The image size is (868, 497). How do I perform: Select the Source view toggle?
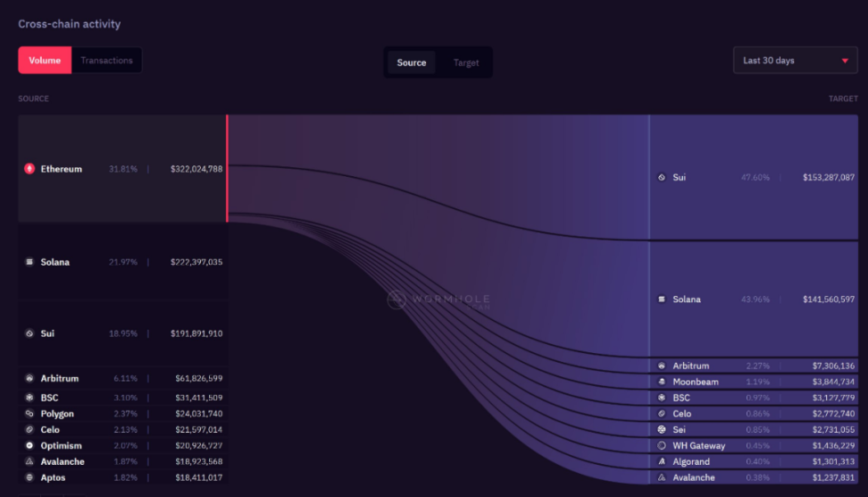pyautogui.click(x=412, y=63)
